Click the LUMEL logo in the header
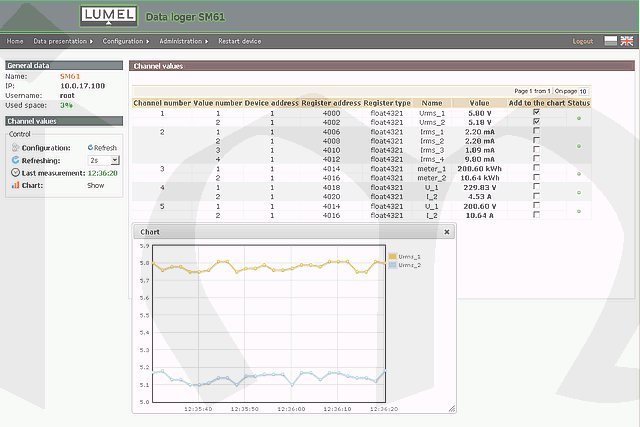Screen dimensions: 640x427 click(x=108, y=15)
